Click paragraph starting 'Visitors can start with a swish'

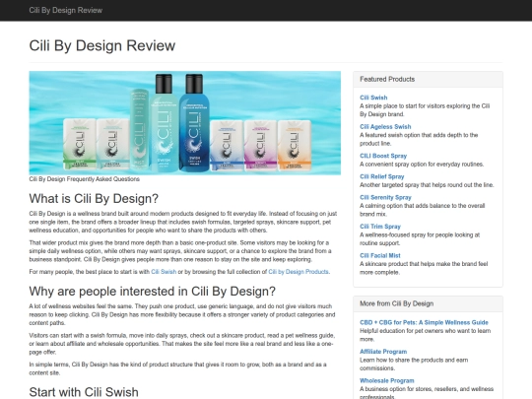point(182,344)
